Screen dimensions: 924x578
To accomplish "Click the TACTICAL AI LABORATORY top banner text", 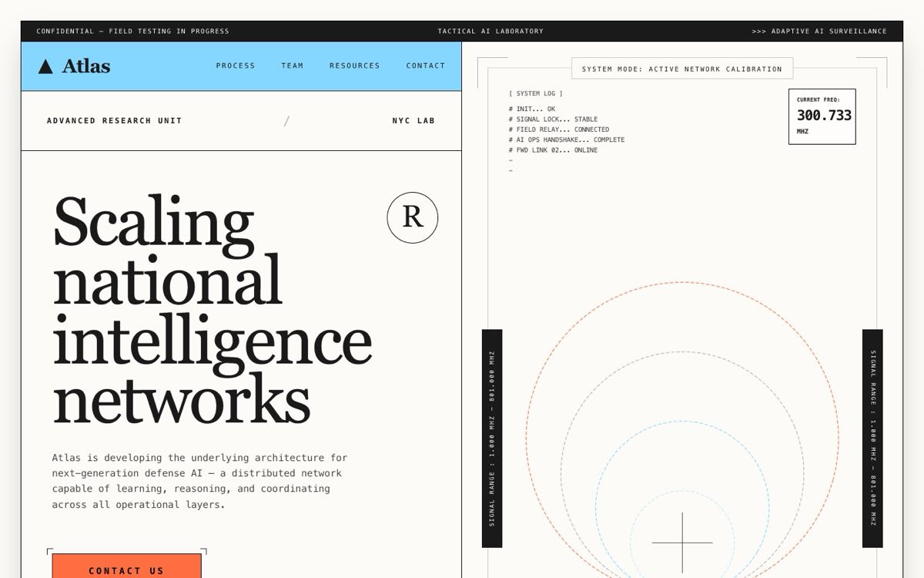I will coord(490,32).
